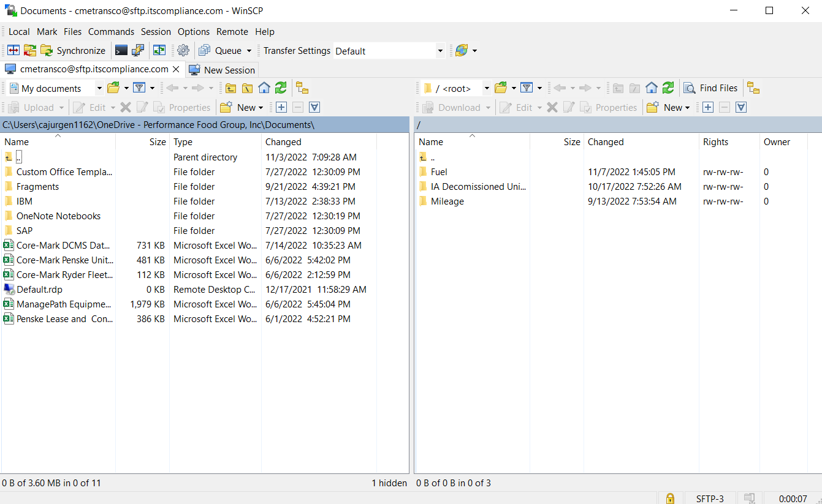Select the remote Fuel folder
This screenshot has width=822, height=504.
coord(439,172)
